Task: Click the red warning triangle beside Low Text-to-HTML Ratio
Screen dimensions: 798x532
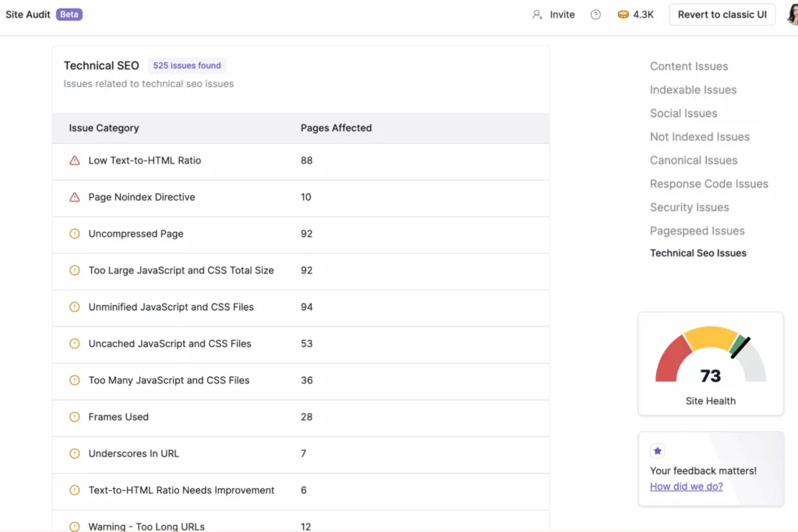Action: (76, 160)
